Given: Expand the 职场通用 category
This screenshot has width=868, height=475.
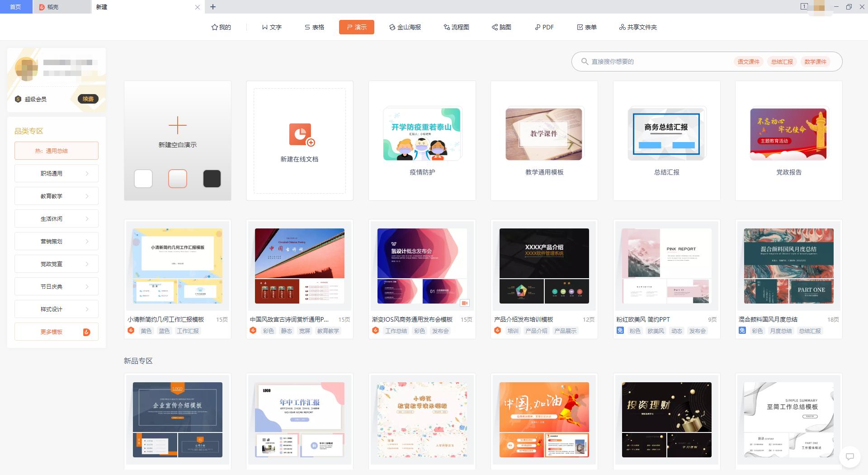Looking at the screenshot, I should click(56, 173).
